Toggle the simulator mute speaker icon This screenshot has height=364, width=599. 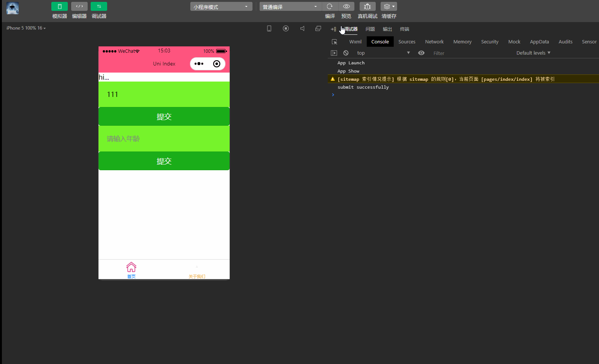click(x=302, y=28)
